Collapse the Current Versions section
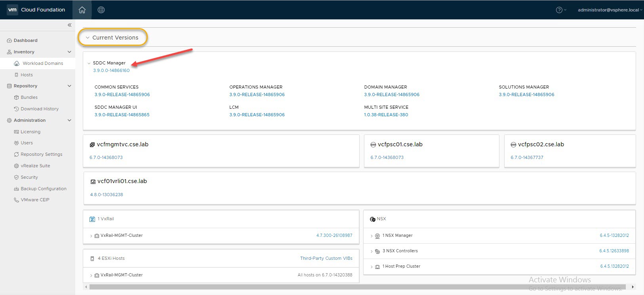The width and height of the screenshot is (644, 295). pos(88,38)
